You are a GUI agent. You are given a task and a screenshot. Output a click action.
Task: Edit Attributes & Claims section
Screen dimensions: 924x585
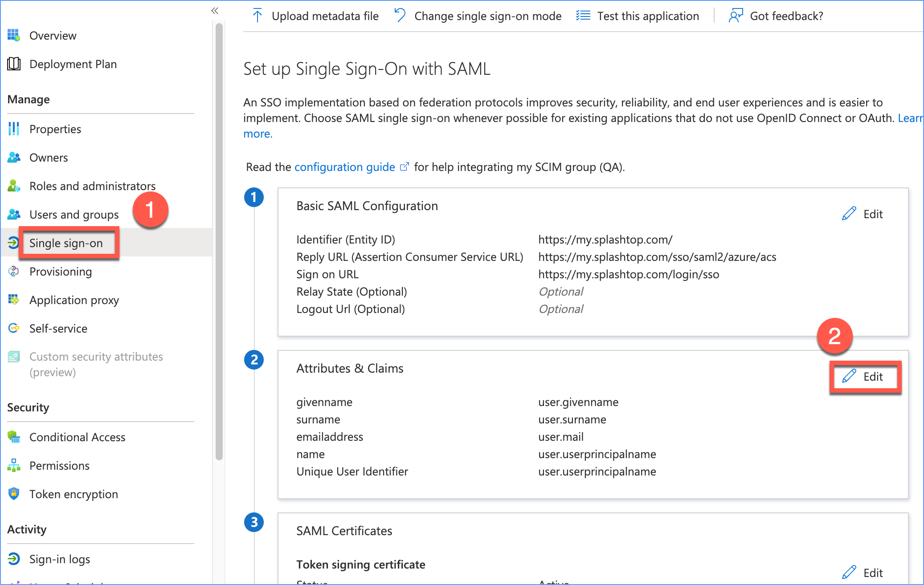863,376
